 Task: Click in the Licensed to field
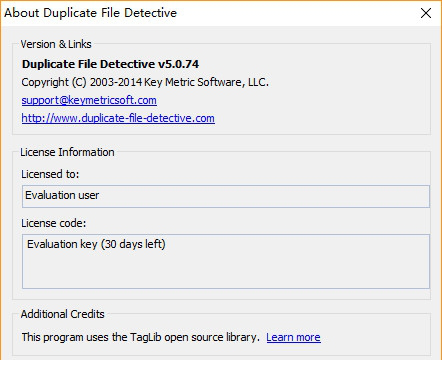[x=226, y=196]
